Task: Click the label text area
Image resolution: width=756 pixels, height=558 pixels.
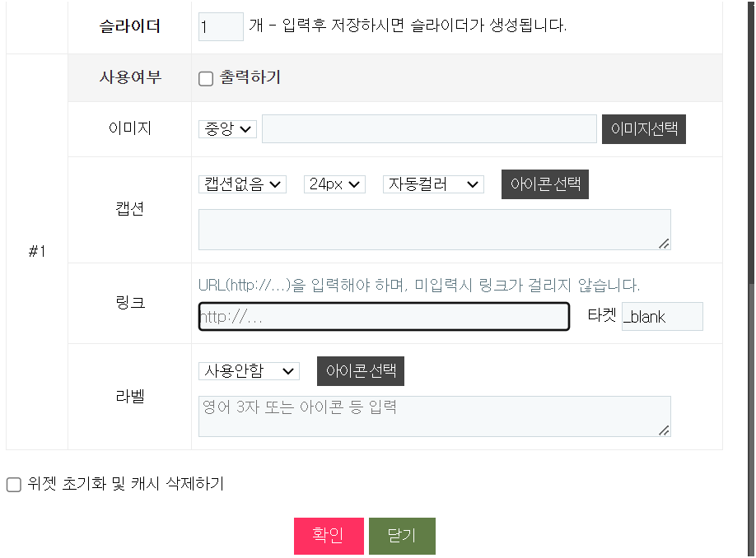Action: coord(434,416)
